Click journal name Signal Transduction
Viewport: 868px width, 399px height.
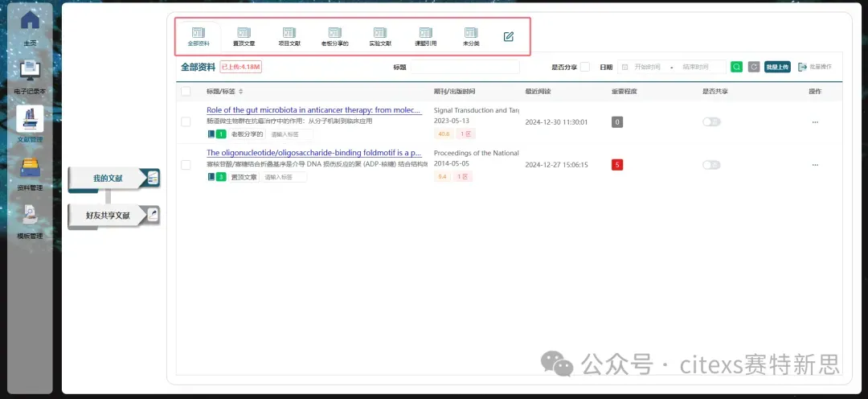click(x=477, y=110)
